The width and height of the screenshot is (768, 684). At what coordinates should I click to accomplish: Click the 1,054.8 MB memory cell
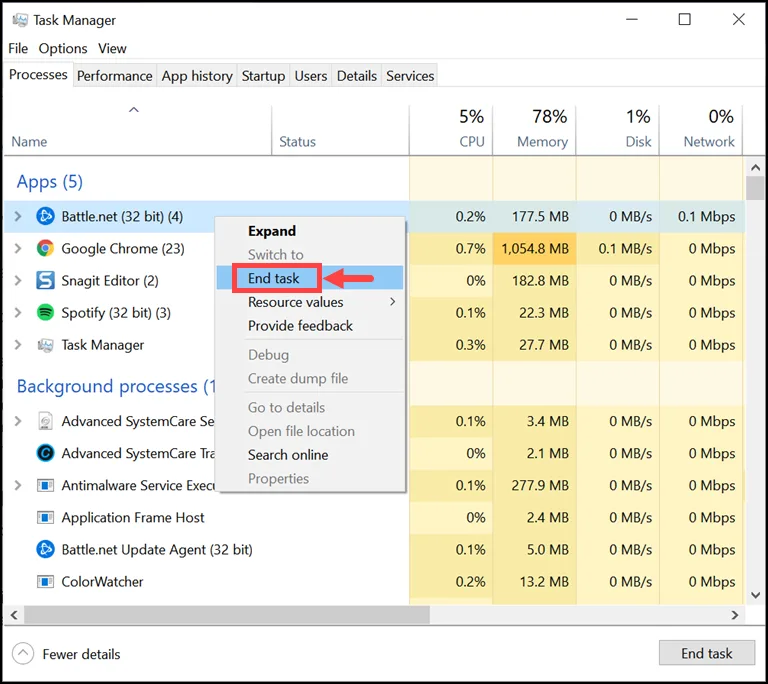click(535, 248)
